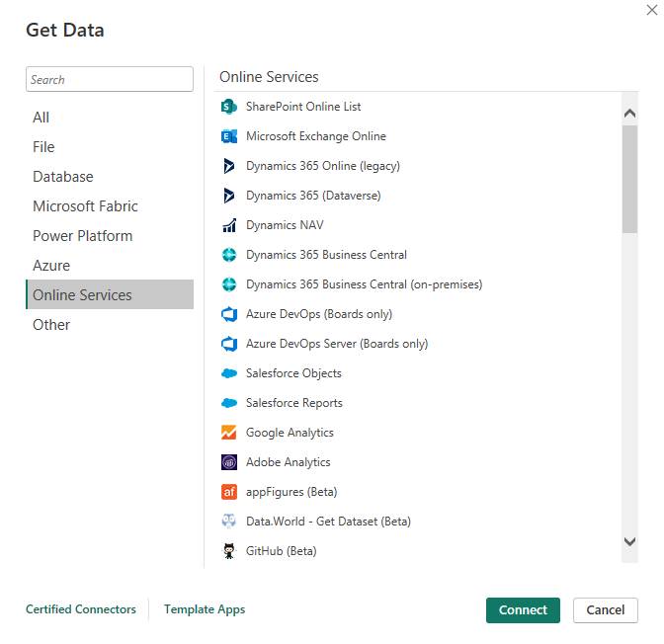The width and height of the screenshot is (664, 644).
Task: Click the connector list scrollbar thumb
Action: [629, 179]
